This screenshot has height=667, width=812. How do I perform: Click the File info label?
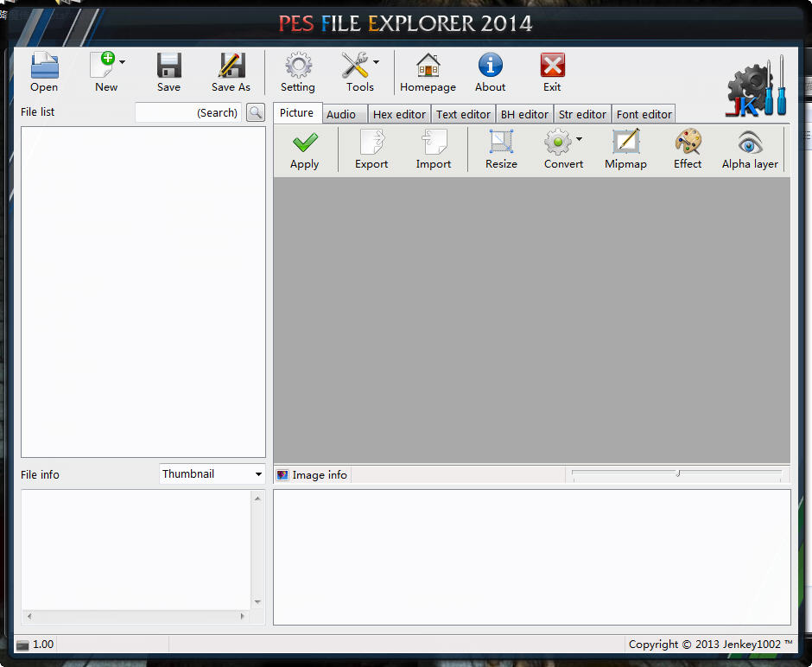coord(40,475)
